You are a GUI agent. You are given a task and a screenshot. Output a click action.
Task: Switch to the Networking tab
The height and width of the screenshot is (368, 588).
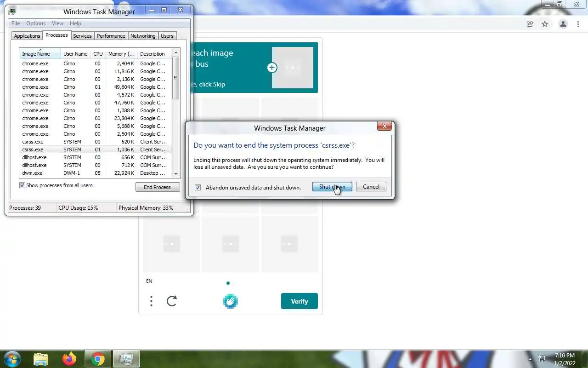pyautogui.click(x=143, y=36)
